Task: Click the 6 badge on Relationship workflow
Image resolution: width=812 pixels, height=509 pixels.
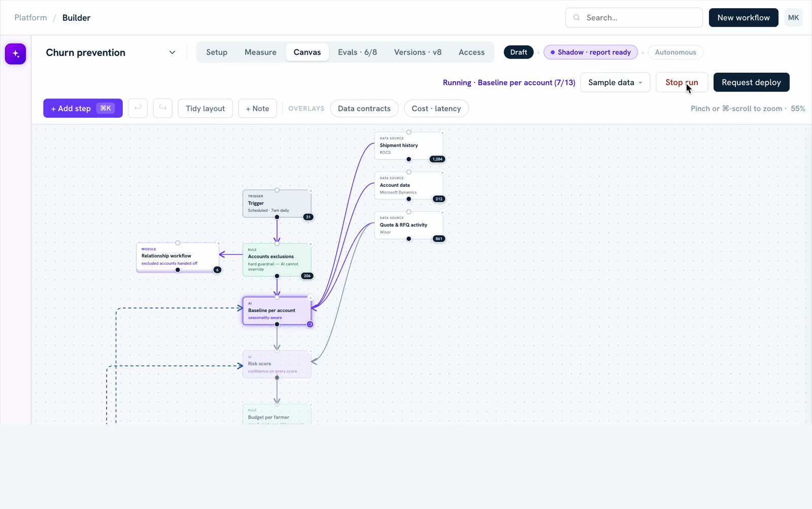Action: click(217, 270)
